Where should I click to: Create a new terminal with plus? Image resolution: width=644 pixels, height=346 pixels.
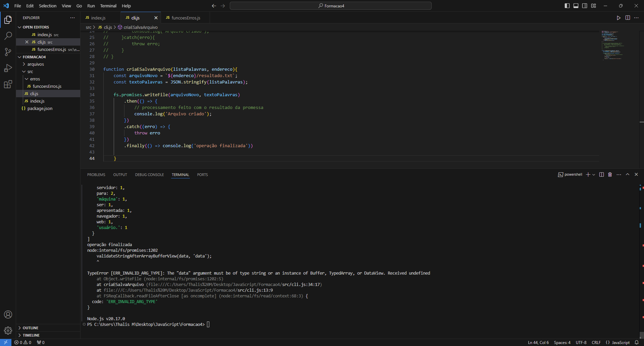[588, 175]
